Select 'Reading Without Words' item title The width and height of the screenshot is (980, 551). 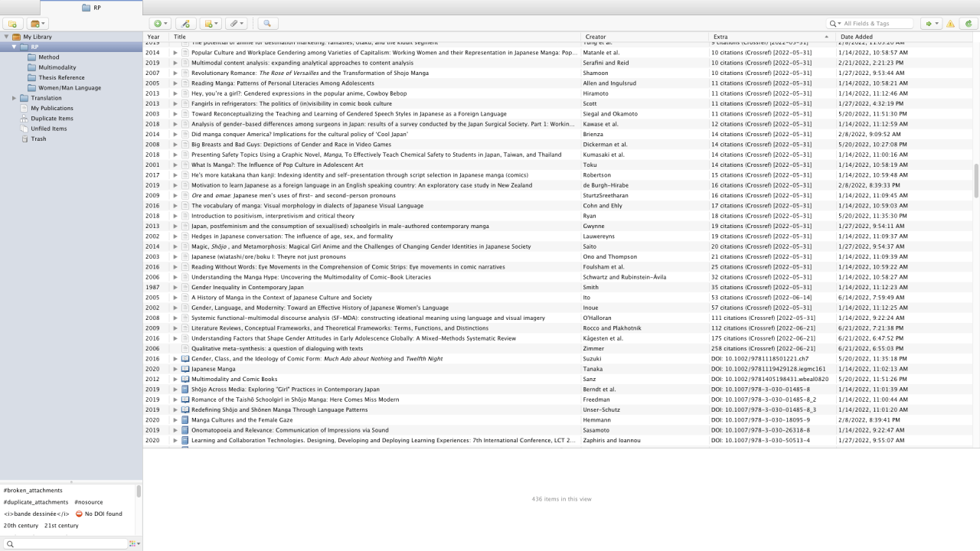coord(348,266)
